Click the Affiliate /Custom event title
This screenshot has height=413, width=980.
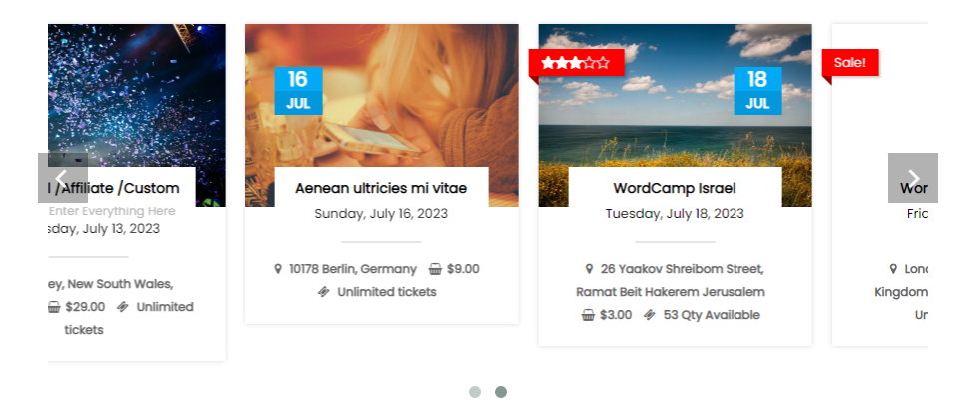(118, 188)
